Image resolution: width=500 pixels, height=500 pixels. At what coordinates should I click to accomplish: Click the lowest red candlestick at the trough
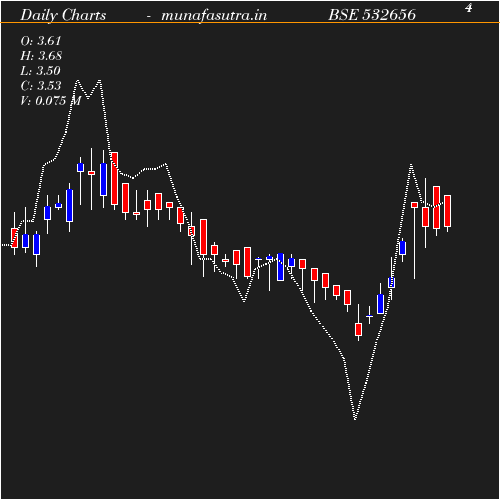coord(358,329)
